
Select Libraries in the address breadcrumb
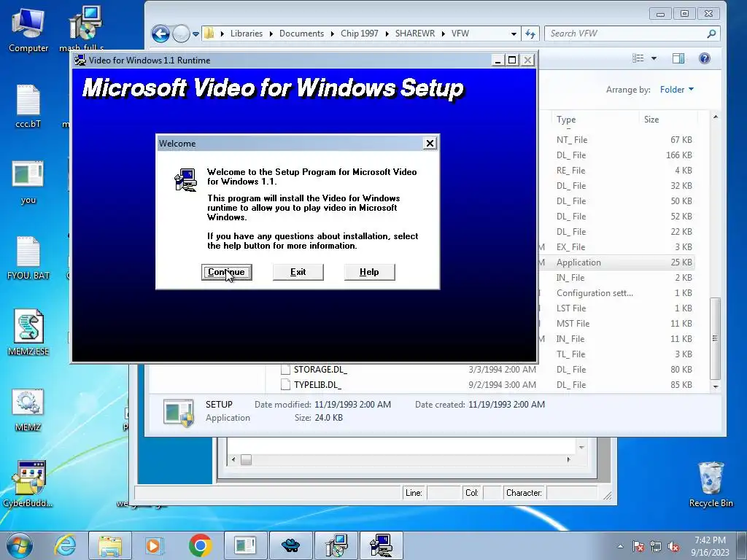pos(247,34)
